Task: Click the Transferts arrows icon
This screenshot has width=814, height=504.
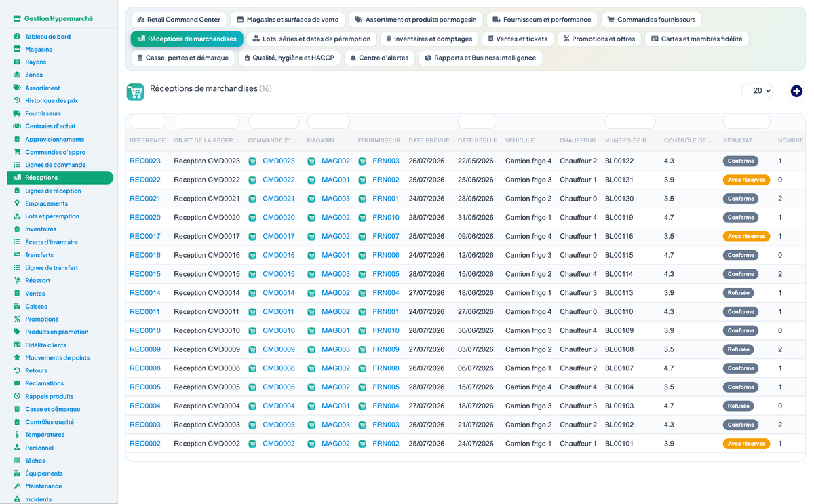Action: click(17, 254)
